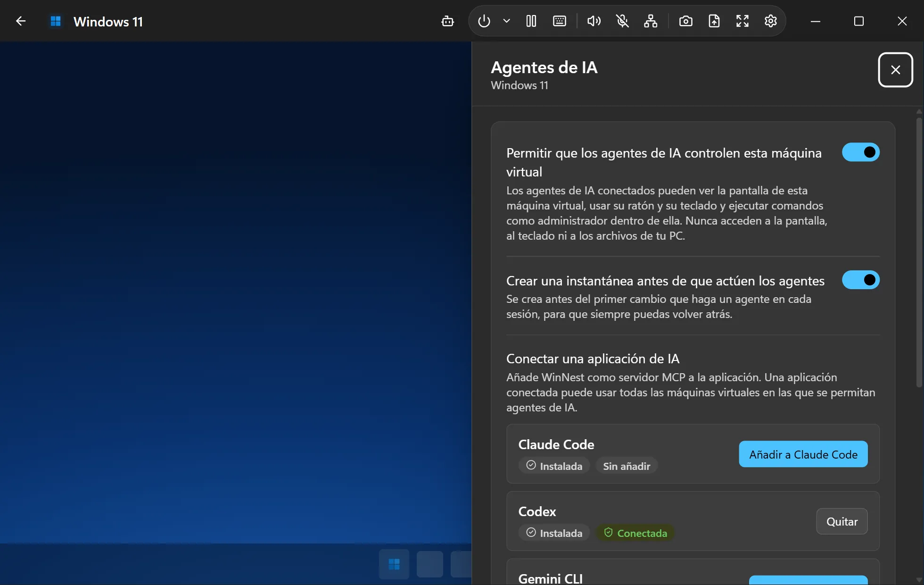Viewport: 924px width, 585px height.
Task: Click the scrollbar down arrow
Action: pyautogui.click(x=919, y=579)
